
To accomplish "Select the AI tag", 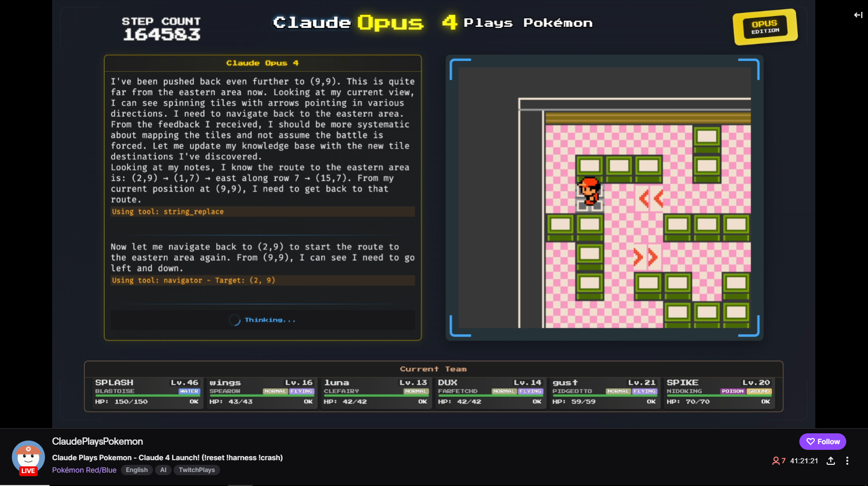I will 163,470.
